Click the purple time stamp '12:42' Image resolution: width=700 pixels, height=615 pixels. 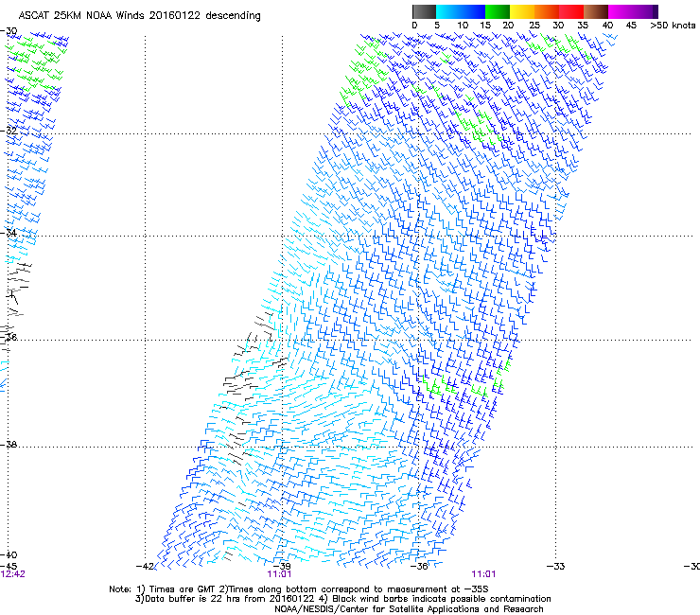coord(12,574)
